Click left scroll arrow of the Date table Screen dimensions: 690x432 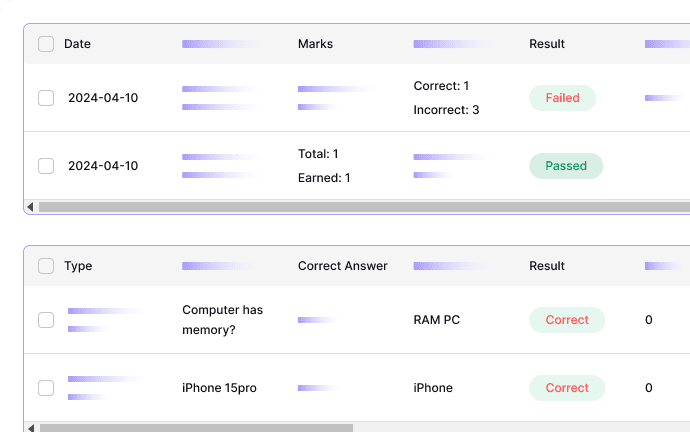point(30,207)
